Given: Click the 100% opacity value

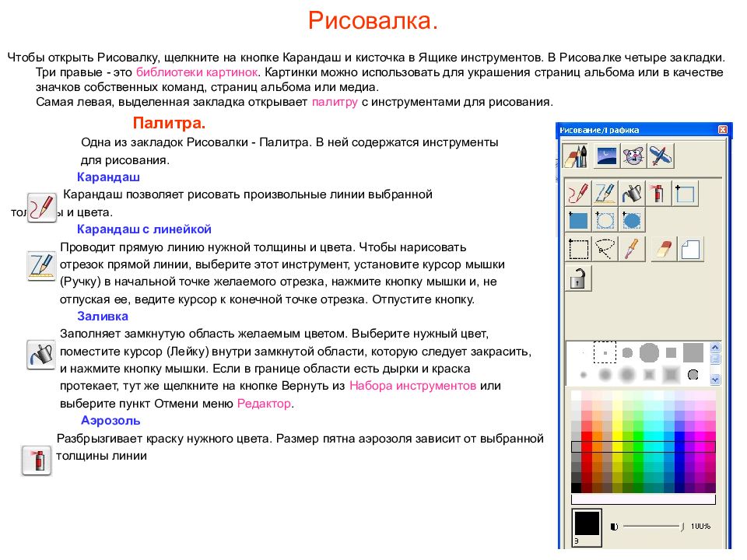Looking at the screenshot, I should (700, 527).
